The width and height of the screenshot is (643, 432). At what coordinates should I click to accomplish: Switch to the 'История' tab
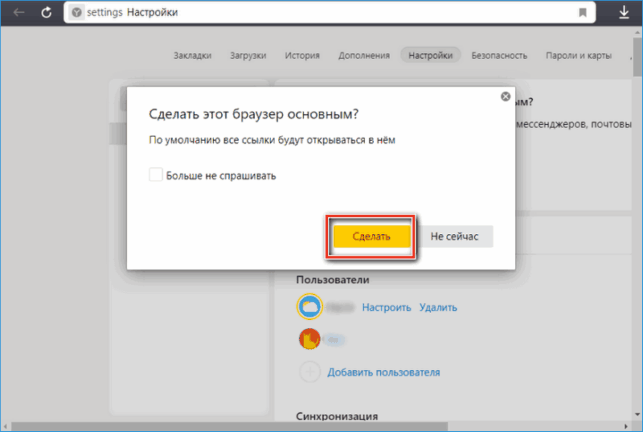click(x=302, y=55)
